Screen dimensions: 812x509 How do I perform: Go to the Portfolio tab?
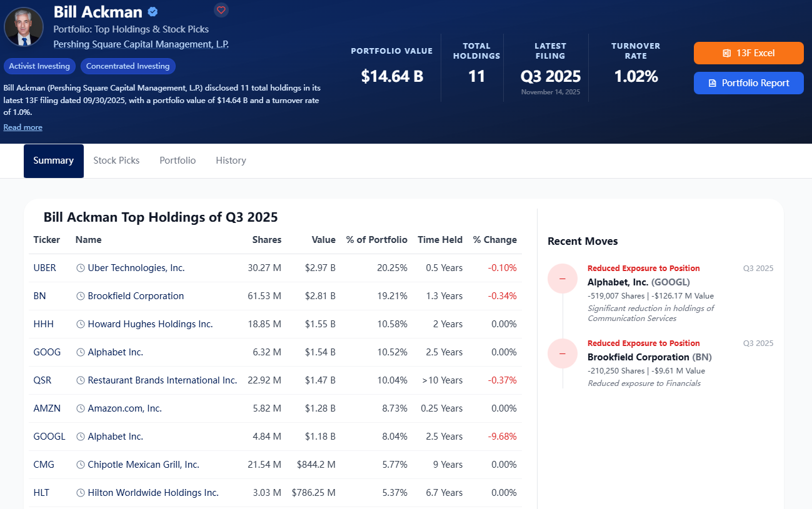tap(178, 161)
